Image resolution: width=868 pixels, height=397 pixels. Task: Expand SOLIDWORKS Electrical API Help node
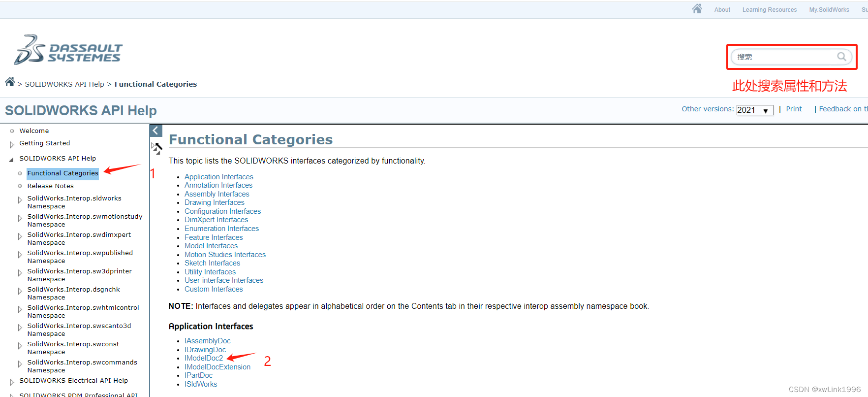coord(12,382)
